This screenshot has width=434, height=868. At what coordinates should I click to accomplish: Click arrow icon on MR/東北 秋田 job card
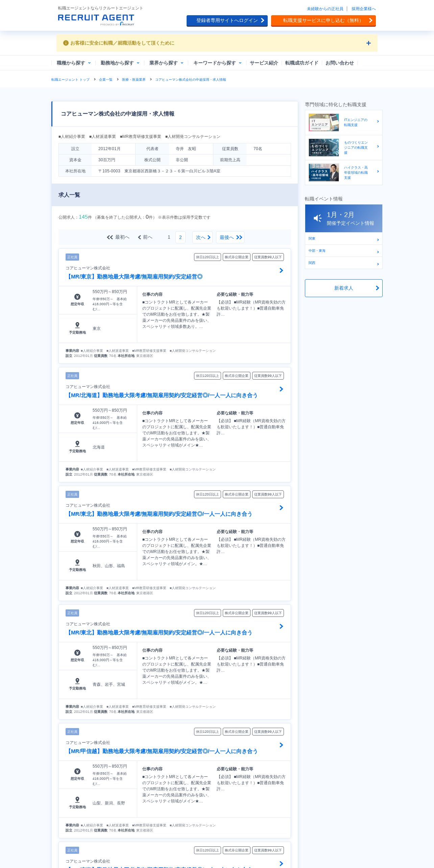point(281,508)
